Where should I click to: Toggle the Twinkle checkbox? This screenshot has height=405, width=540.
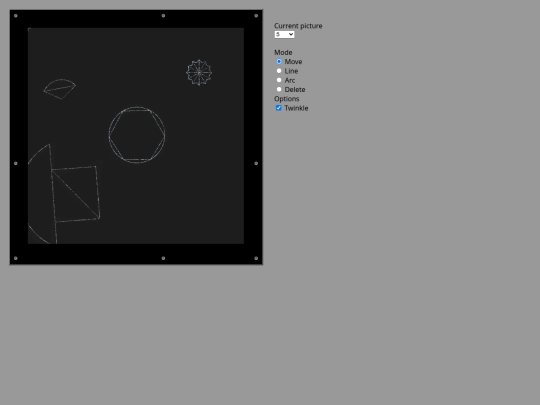(279, 108)
